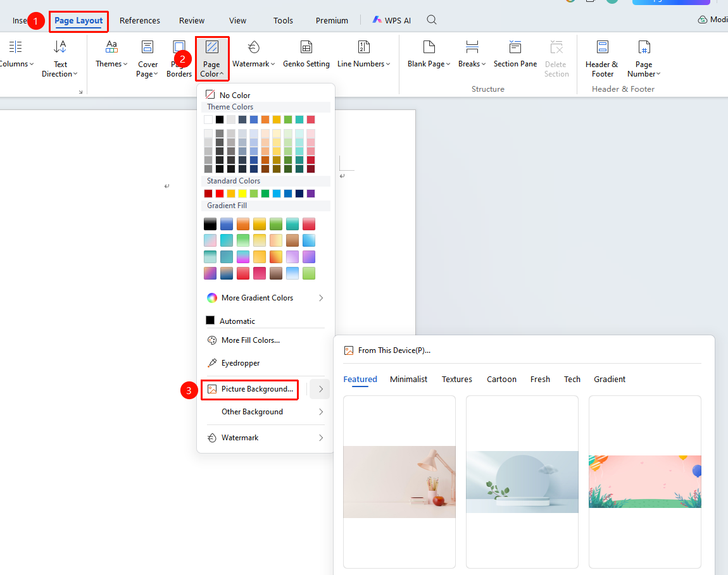Open Genko Setting
The image size is (728, 575).
click(x=306, y=54)
